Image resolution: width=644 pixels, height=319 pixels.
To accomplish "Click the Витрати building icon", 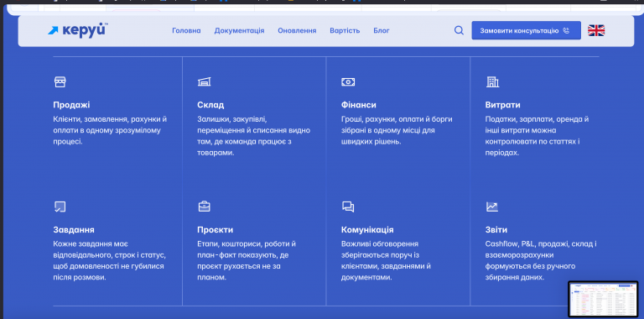I will pyautogui.click(x=492, y=81).
